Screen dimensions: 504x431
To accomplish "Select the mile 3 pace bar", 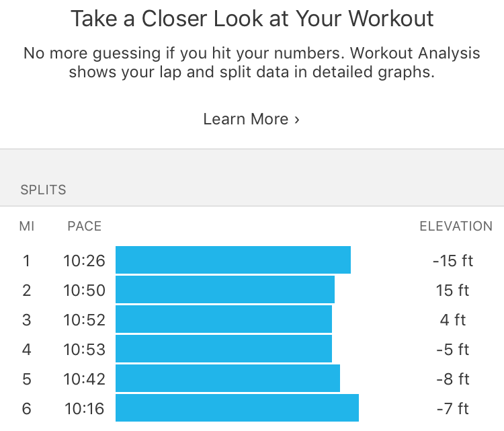I will tap(224, 319).
